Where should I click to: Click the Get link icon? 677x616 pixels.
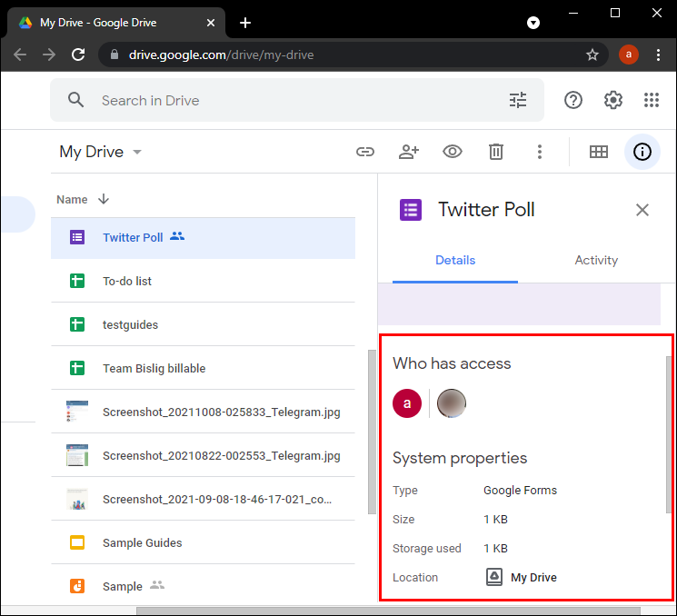pyautogui.click(x=364, y=152)
